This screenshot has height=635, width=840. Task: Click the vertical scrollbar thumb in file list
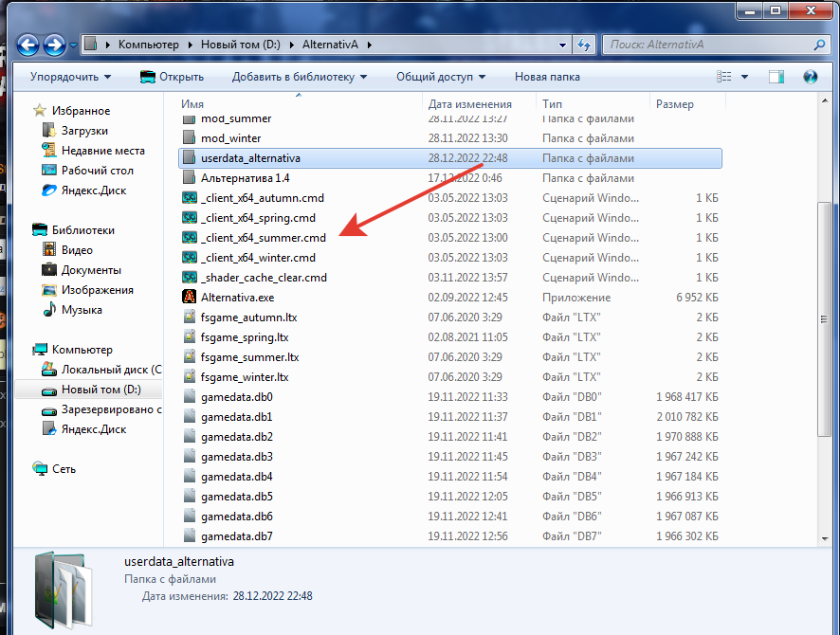(x=824, y=319)
